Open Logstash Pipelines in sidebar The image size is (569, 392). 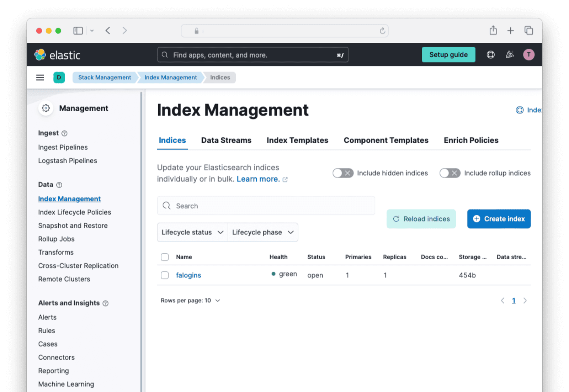(68, 161)
